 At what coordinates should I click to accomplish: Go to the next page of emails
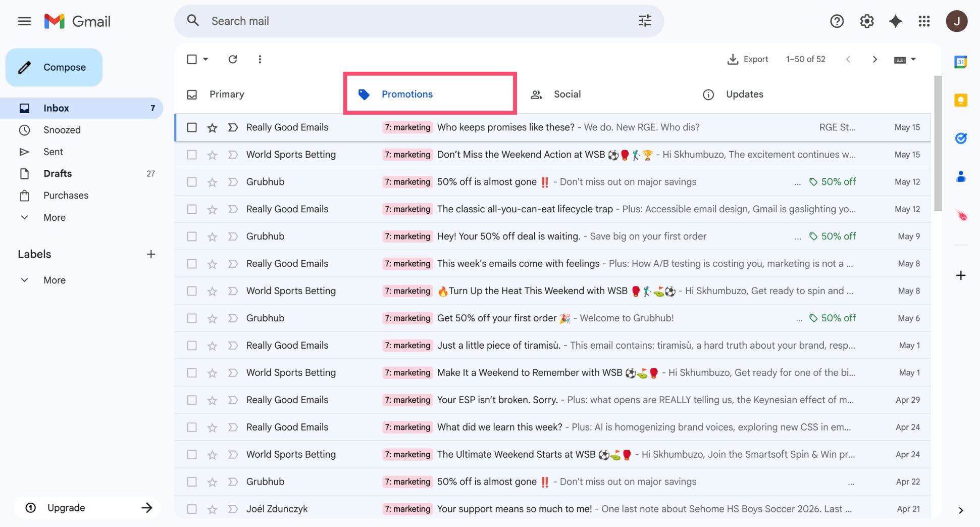874,59
